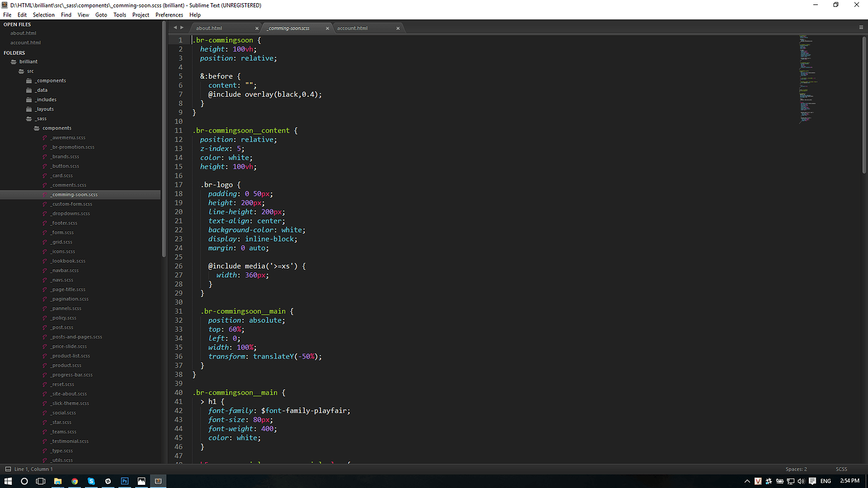Click the code minimap preview
This screenshot has width=868, height=488.
click(809, 79)
